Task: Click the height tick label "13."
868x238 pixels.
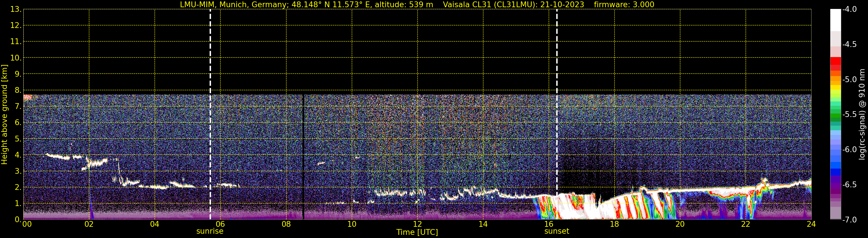Action: [16, 10]
